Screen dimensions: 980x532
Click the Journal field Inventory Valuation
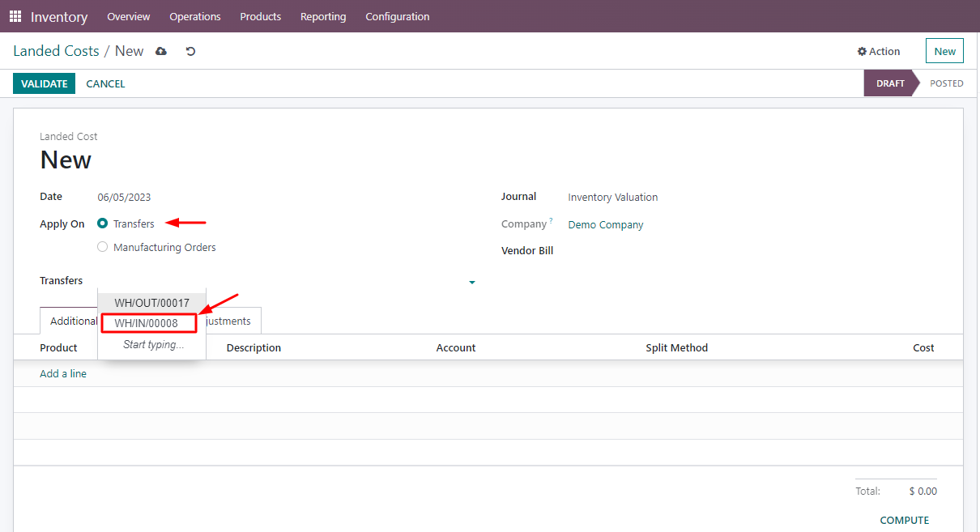613,197
